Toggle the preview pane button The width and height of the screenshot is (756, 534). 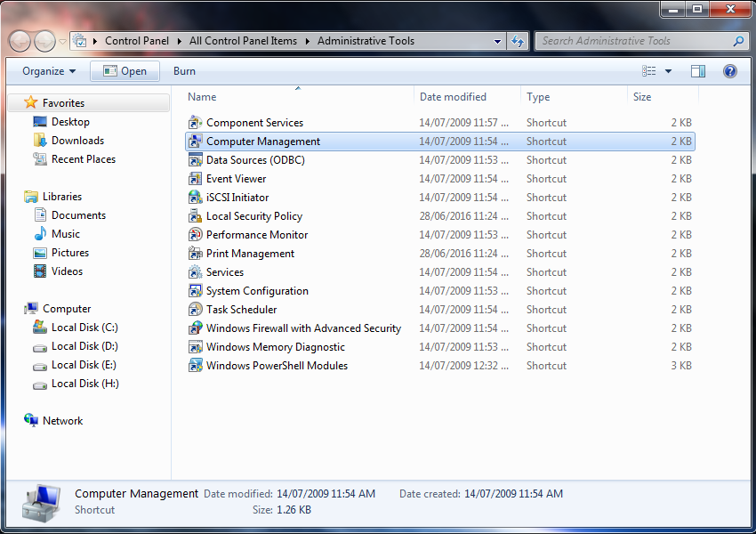697,71
